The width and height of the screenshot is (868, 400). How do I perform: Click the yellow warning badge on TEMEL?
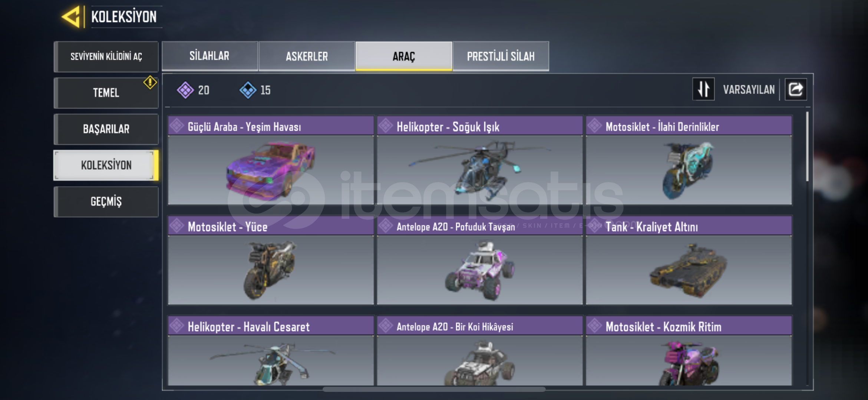click(150, 82)
